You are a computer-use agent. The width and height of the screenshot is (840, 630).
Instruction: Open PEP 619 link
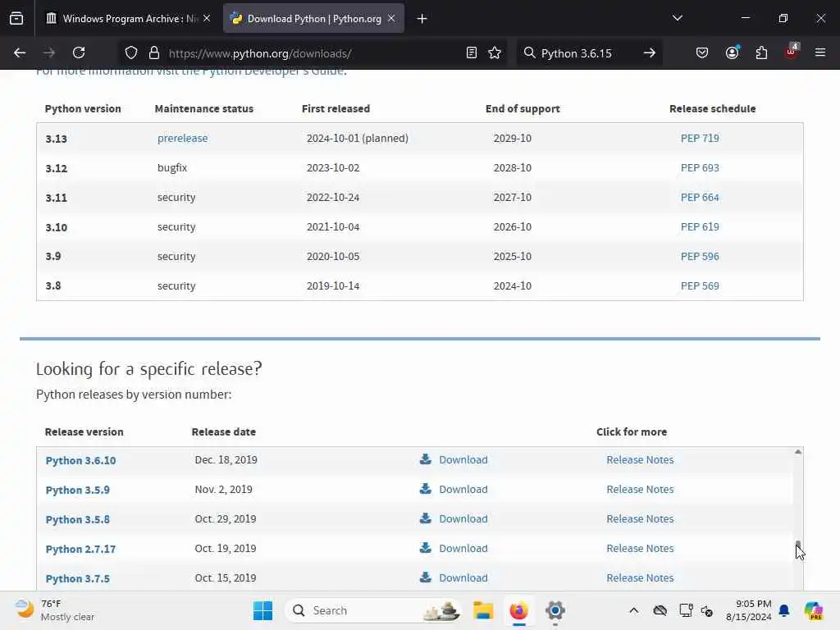[700, 226]
